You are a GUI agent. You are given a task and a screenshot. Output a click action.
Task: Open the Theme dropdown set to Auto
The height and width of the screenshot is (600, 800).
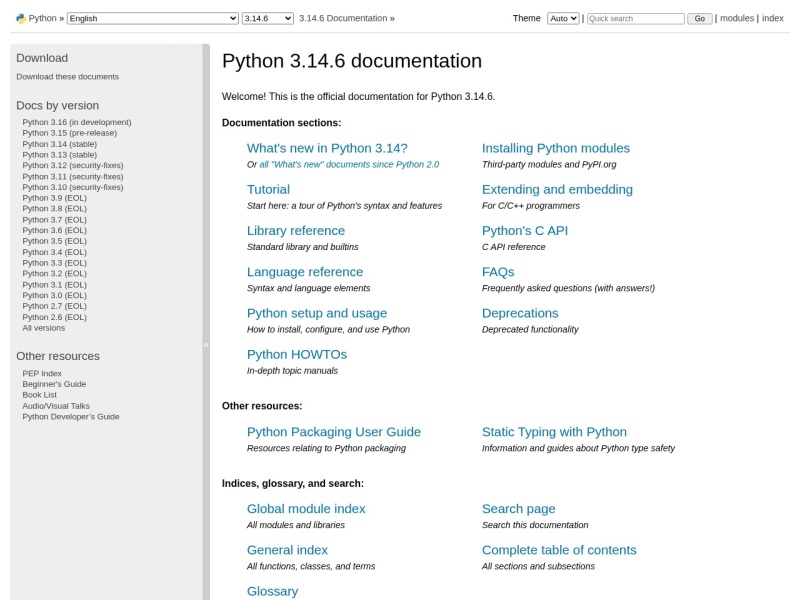click(563, 18)
